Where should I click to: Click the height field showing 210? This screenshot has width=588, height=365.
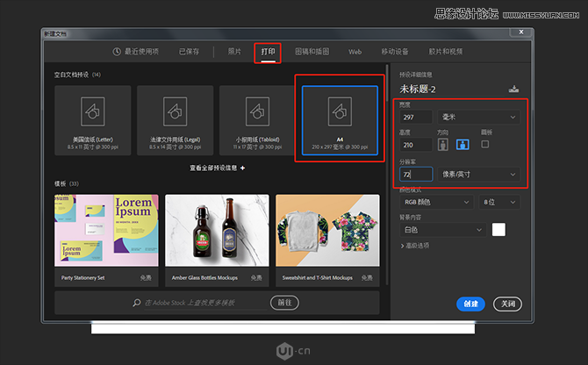pyautogui.click(x=416, y=145)
